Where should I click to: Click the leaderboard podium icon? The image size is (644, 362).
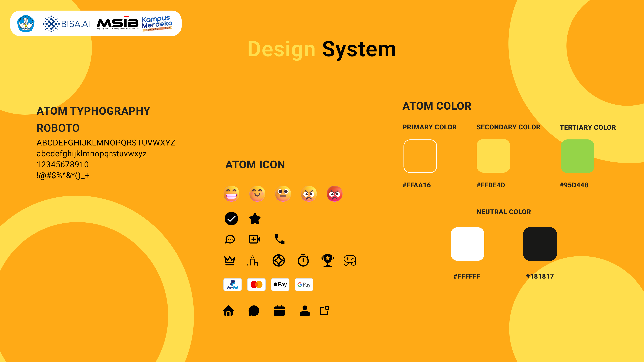pos(253,260)
